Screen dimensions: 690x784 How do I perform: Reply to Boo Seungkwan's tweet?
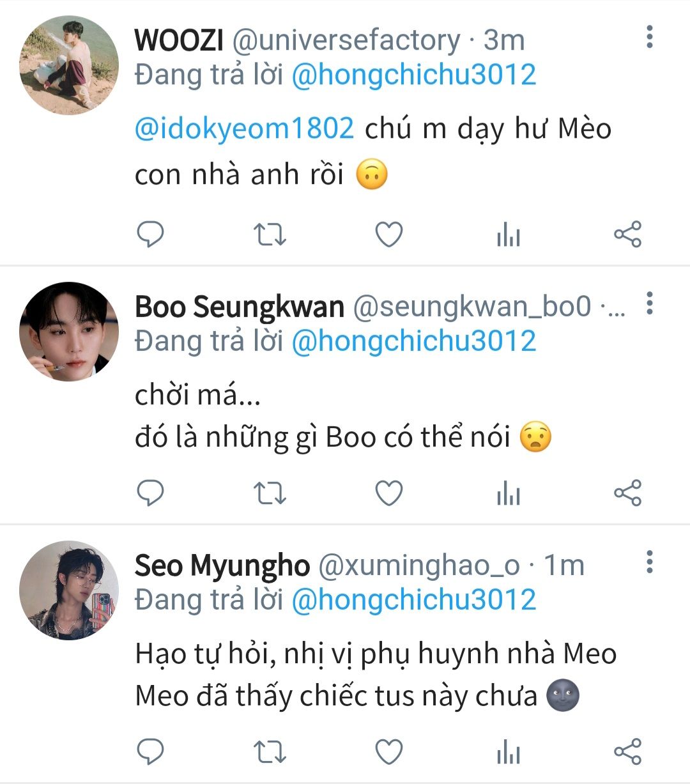[151, 493]
